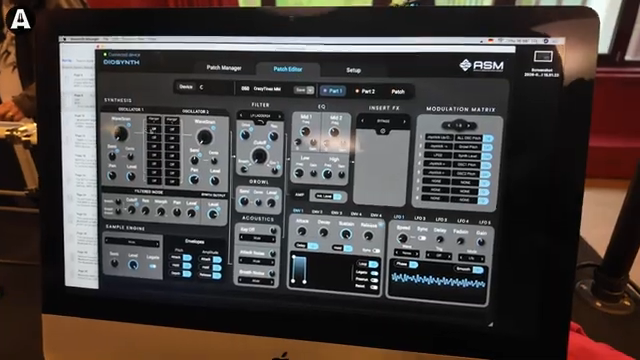Click the Insert FX bypass power icon
Image resolution: width=640 pixels, height=360 pixels.
(382, 131)
